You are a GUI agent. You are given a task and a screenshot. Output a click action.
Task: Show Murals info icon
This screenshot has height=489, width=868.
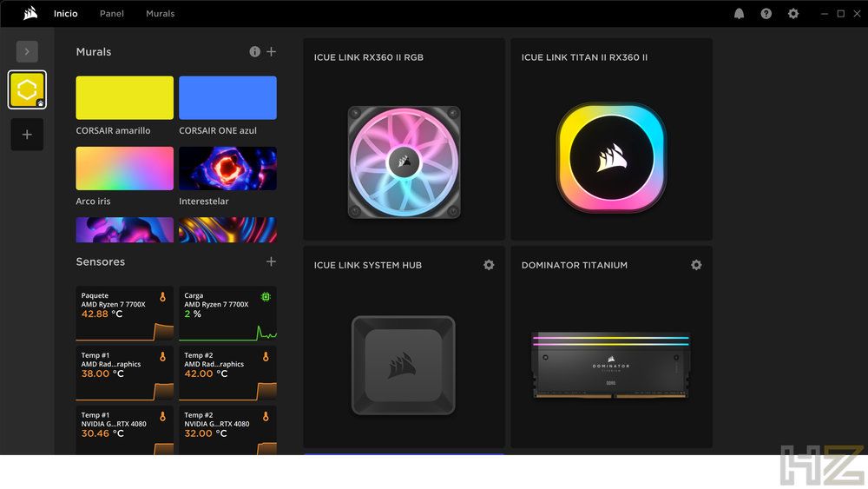click(x=254, y=51)
